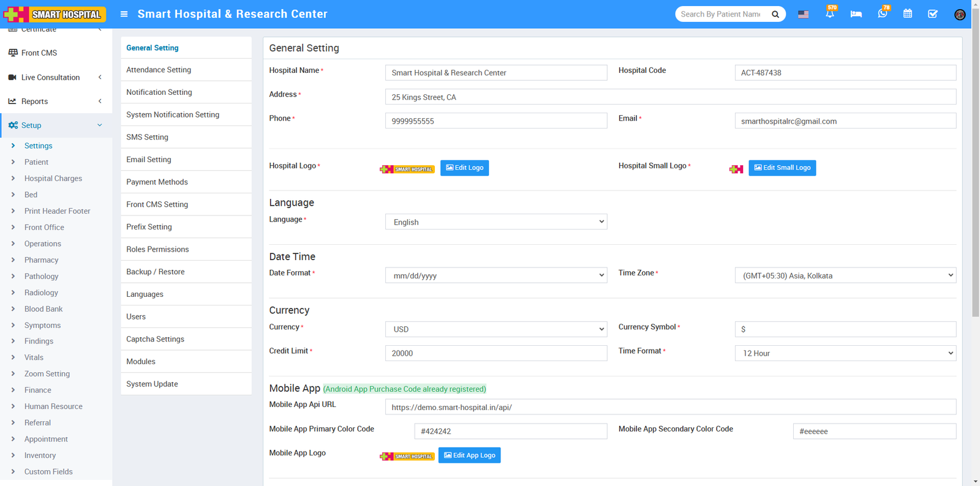Open the WhatsApp chat messages icon
980x486 pixels.
click(x=882, y=14)
